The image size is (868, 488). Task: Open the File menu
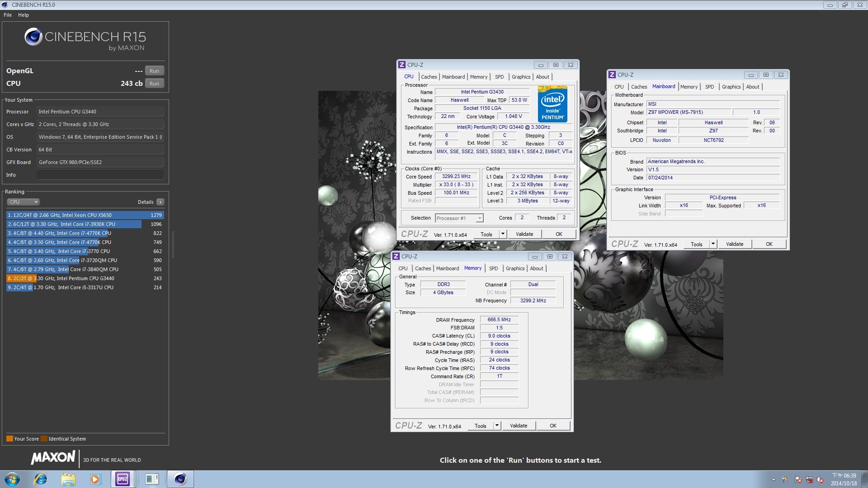tap(8, 15)
